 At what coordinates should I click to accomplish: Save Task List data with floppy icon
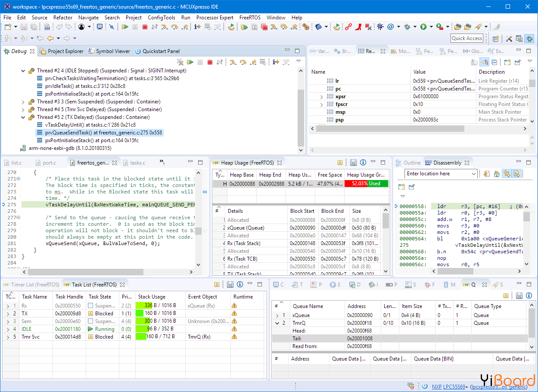pos(230,285)
